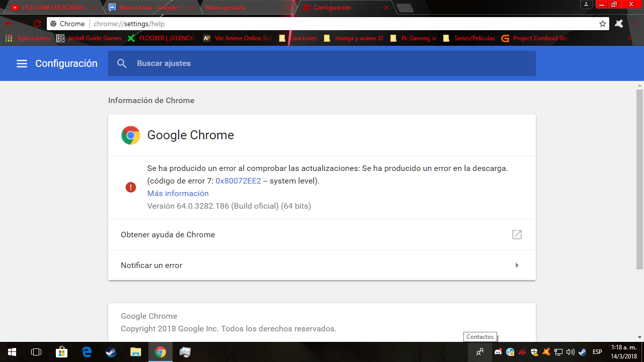
Task: Click the settings page vertical scrollbar
Action: [639, 179]
